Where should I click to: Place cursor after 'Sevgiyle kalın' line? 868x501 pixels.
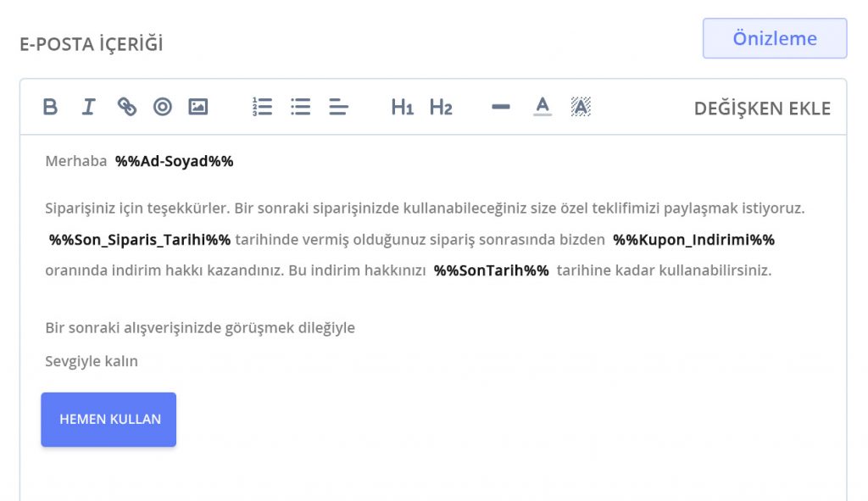[140, 362]
